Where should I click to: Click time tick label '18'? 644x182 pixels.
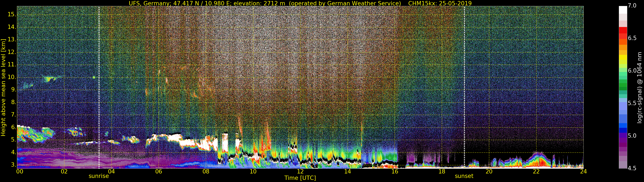[442, 172]
